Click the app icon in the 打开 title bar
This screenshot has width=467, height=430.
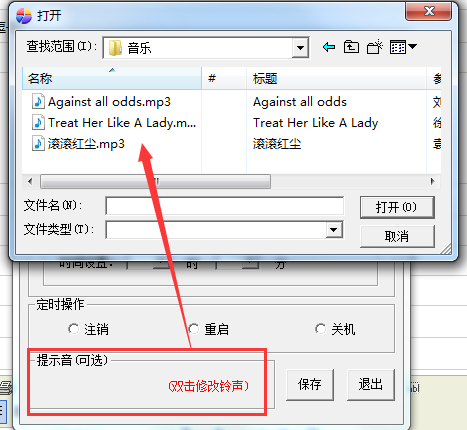(24, 16)
